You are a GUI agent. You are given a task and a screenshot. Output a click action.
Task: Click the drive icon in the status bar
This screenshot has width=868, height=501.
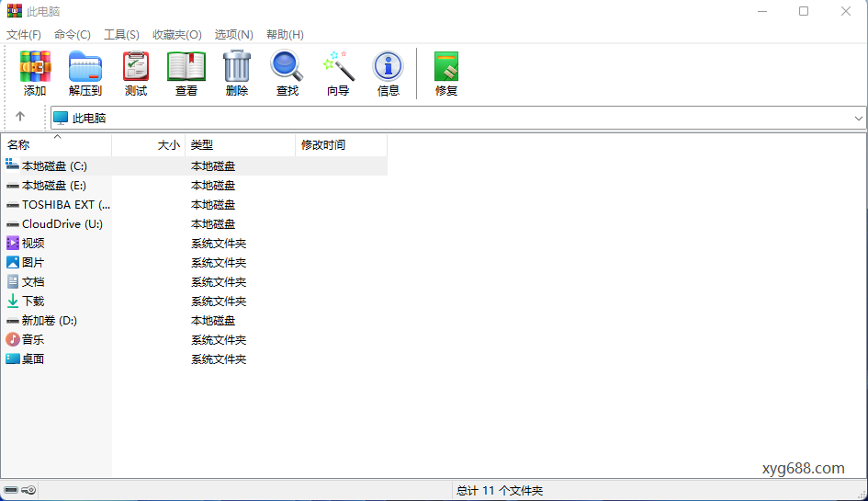point(11,490)
